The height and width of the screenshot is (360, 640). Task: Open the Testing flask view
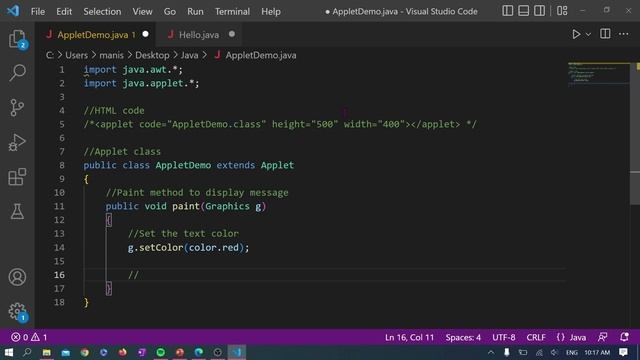click(x=17, y=211)
